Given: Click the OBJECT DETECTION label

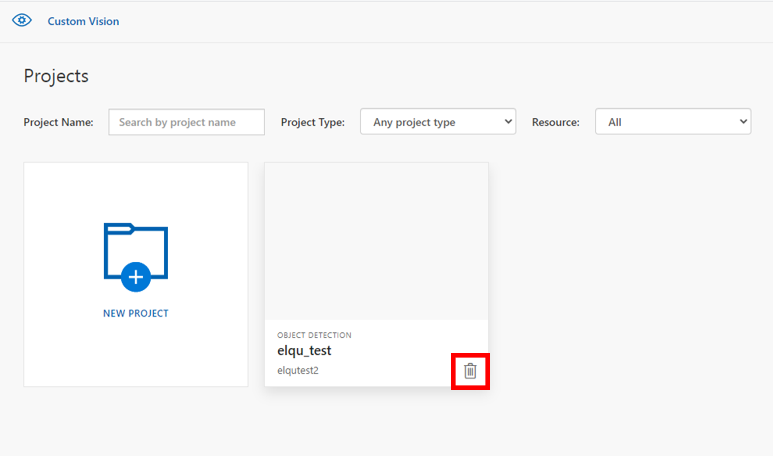Looking at the screenshot, I should (x=314, y=335).
